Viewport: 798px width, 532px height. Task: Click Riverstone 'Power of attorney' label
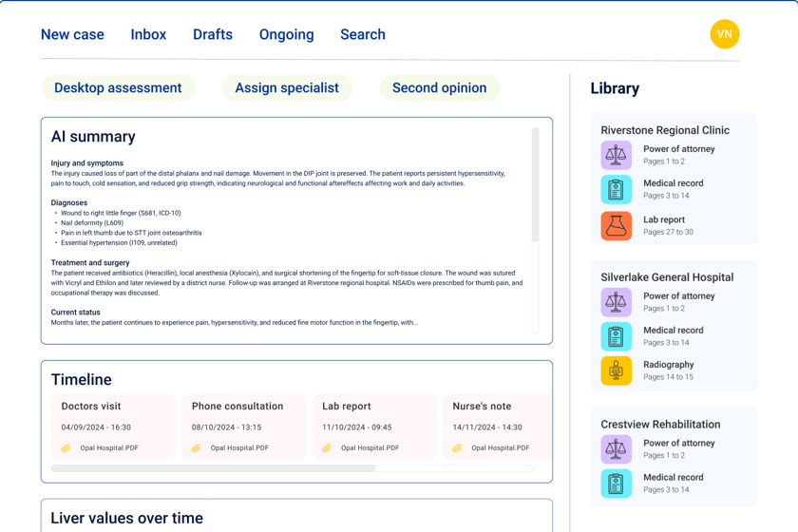click(679, 148)
